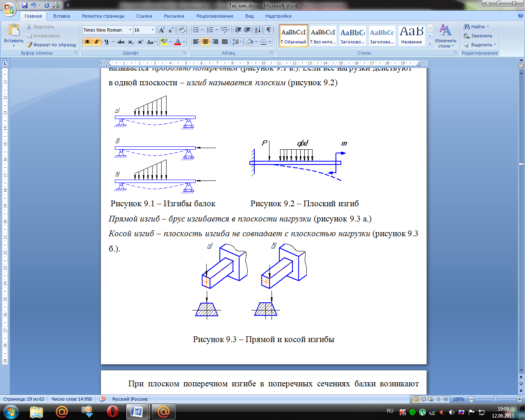Select Full Screen Reading view icon

click(423, 399)
